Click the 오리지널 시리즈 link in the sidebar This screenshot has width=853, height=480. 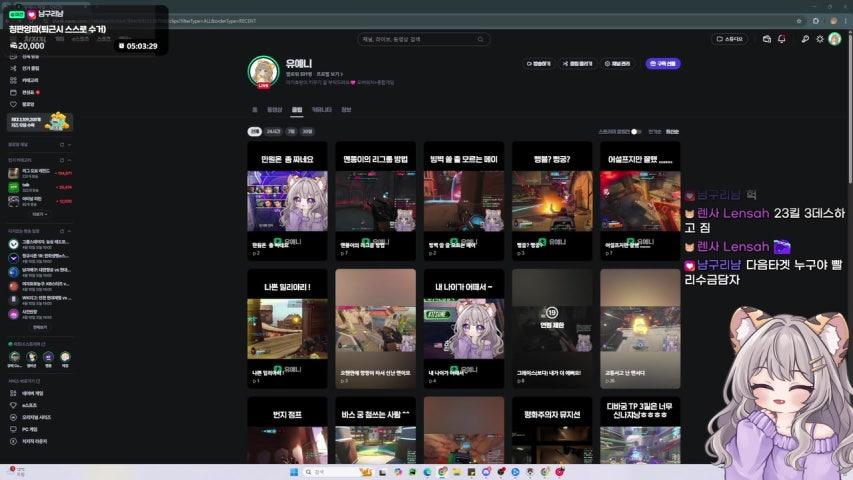36,417
